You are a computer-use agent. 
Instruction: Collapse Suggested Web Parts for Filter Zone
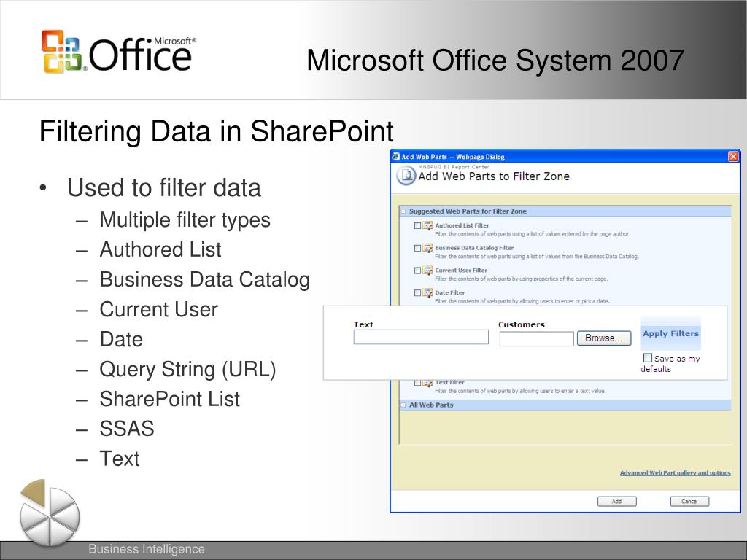[403, 211]
